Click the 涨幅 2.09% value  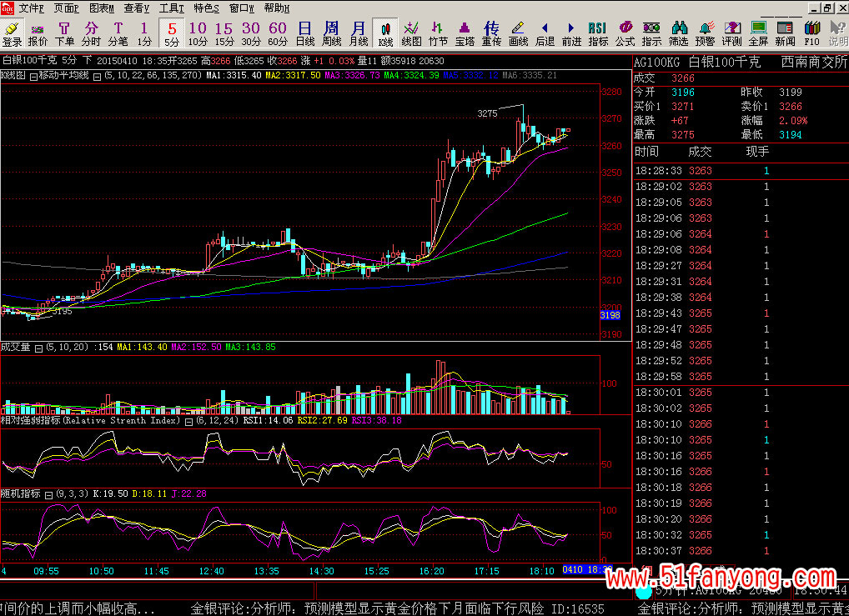coord(793,121)
